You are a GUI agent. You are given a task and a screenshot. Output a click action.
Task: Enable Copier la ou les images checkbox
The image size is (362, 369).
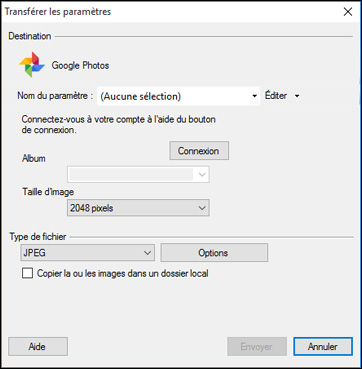click(x=27, y=273)
